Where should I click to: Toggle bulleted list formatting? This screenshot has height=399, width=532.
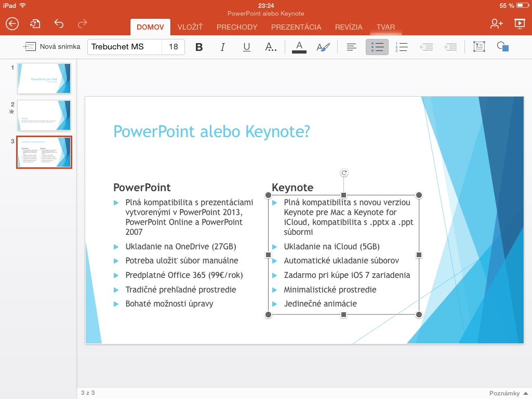[377, 47]
